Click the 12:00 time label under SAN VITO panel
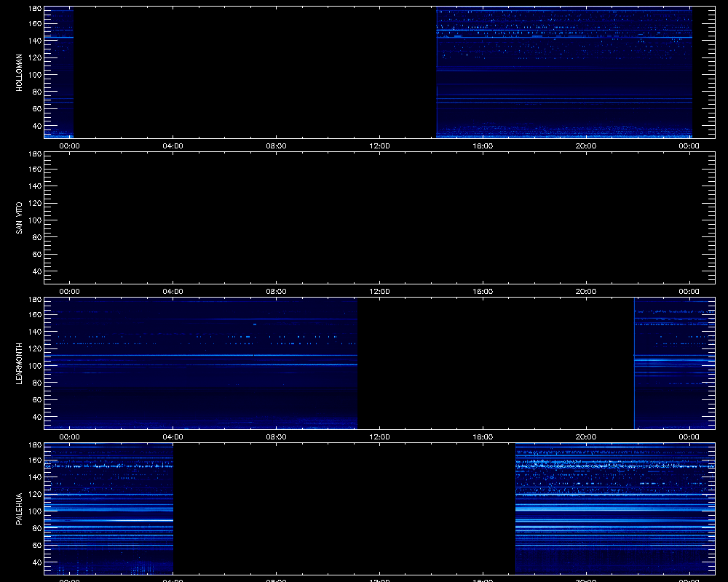 coord(379,292)
